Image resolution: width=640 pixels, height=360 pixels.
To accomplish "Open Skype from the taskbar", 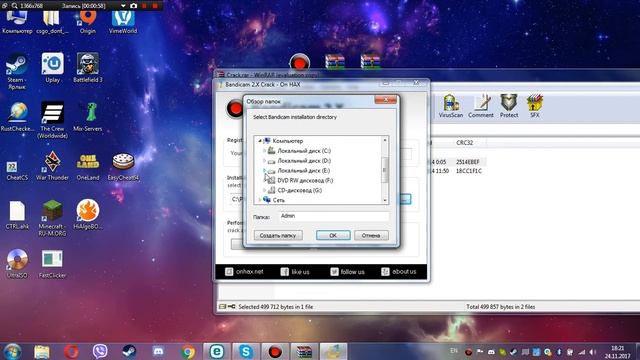I will pyautogui.click(x=246, y=351).
